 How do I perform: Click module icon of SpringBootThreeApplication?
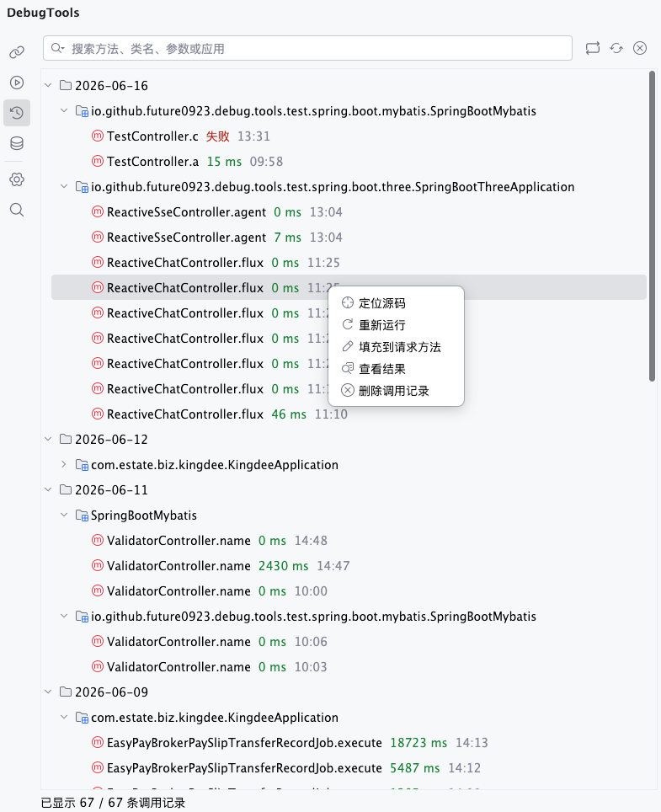(82, 187)
